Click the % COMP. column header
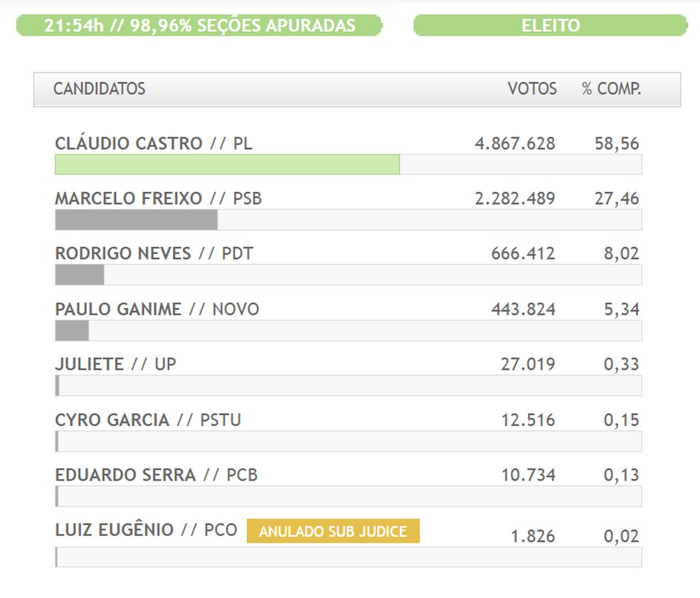The width and height of the screenshot is (700, 598). [x=610, y=89]
